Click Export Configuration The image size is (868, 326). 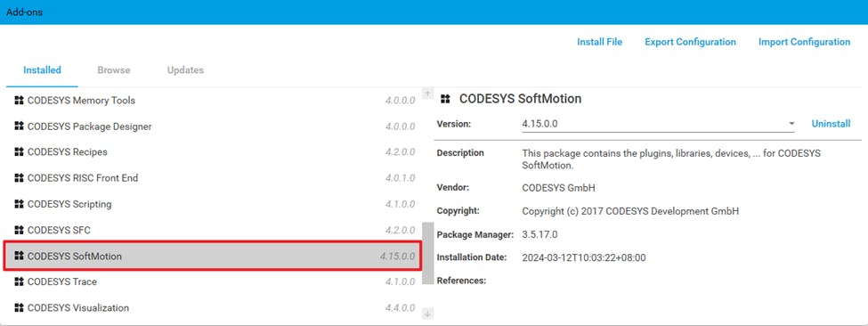tap(690, 42)
